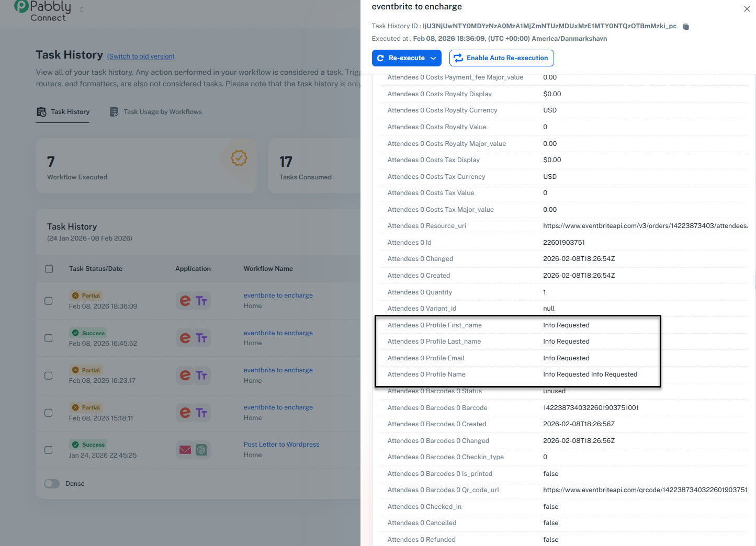Open the switcher beside Pabbly Connect logo
Screen dimensions: 756x546
pyautogui.click(x=82, y=9)
